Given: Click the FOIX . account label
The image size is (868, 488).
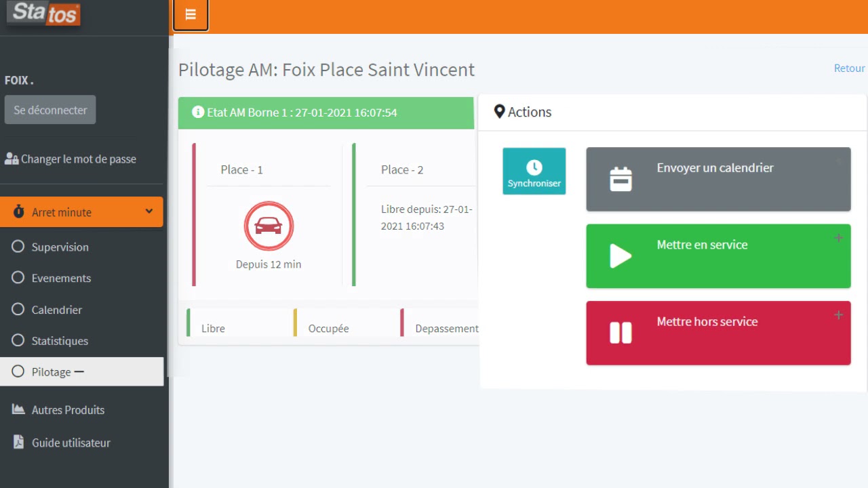Looking at the screenshot, I should click(19, 80).
